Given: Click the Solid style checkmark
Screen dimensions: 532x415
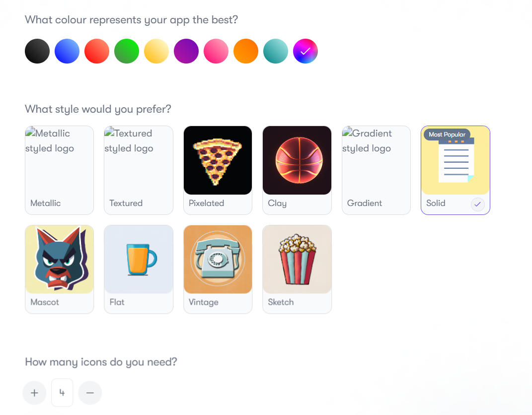Looking at the screenshot, I should click(477, 204).
